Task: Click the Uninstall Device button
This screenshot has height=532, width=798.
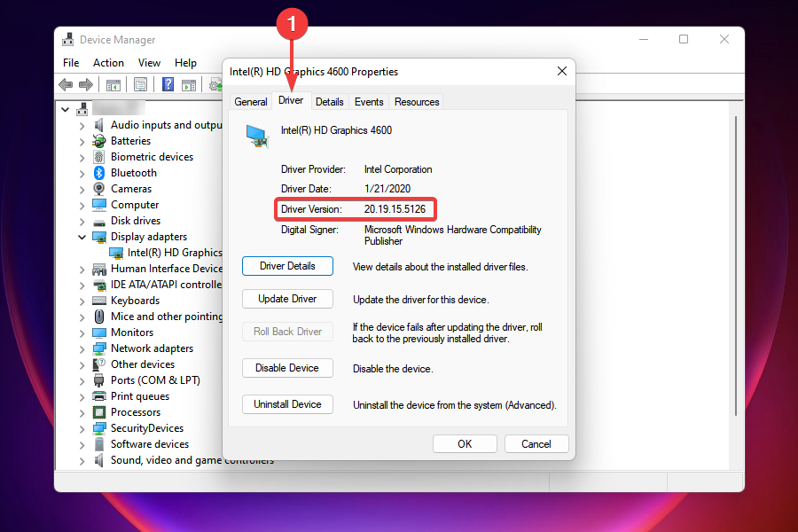Action: 287,404
